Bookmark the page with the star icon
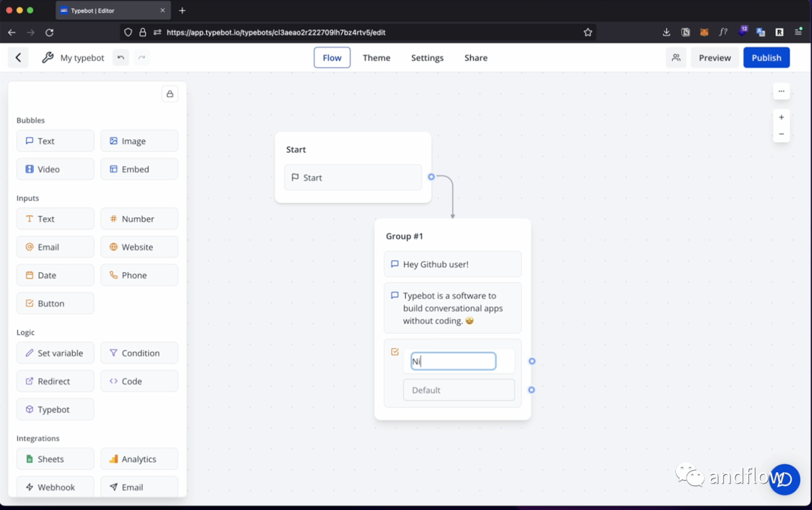The width and height of the screenshot is (812, 510). [588, 32]
